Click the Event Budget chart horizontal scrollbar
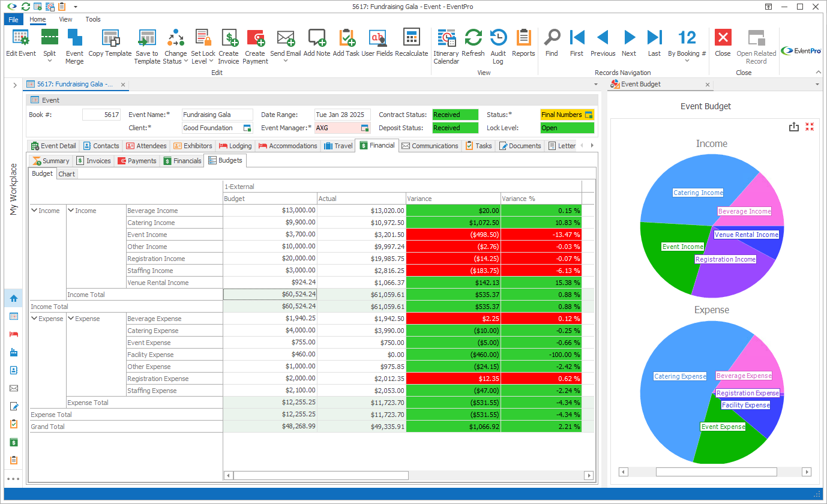 point(716,472)
